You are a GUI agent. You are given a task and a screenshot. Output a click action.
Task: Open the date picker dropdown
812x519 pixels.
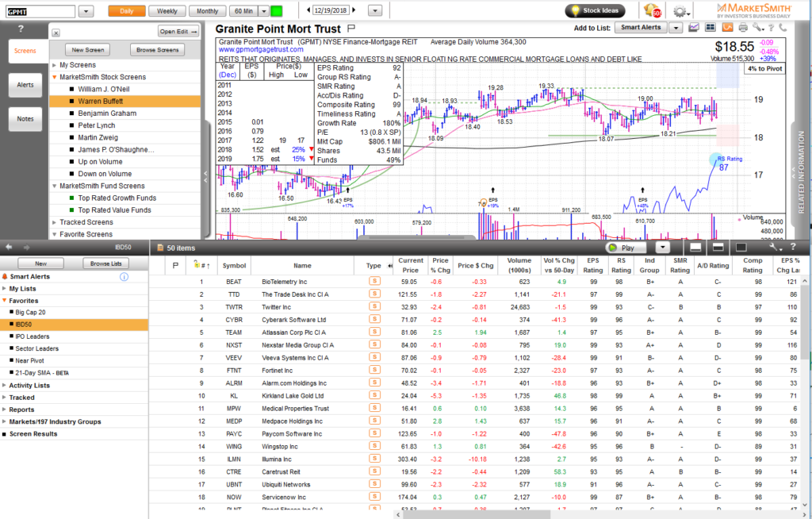click(375, 10)
